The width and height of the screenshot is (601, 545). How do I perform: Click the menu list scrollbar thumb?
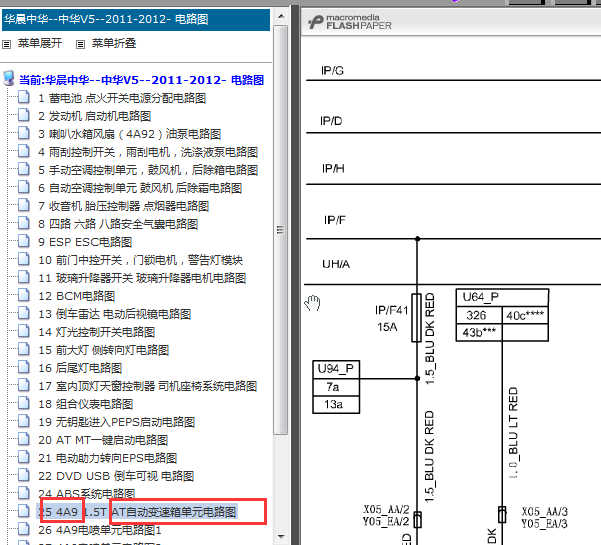point(281,230)
